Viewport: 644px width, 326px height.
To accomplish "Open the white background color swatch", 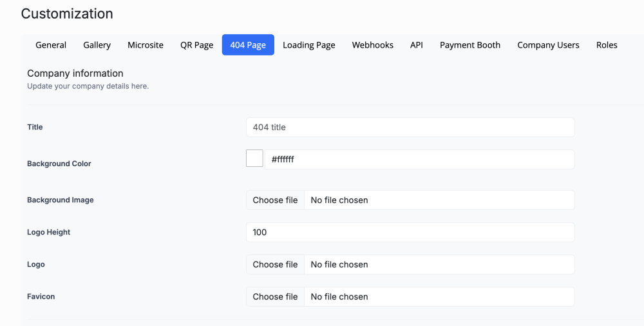I will click(x=254, y=158).
